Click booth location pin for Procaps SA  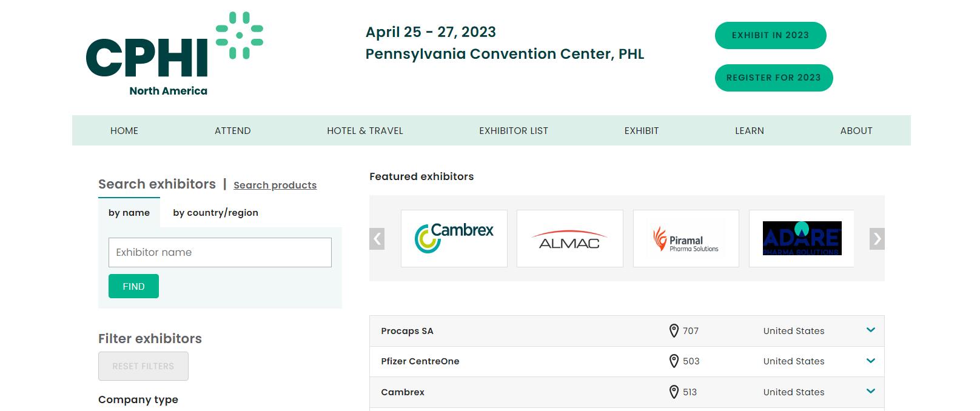[x=674, y=331]
